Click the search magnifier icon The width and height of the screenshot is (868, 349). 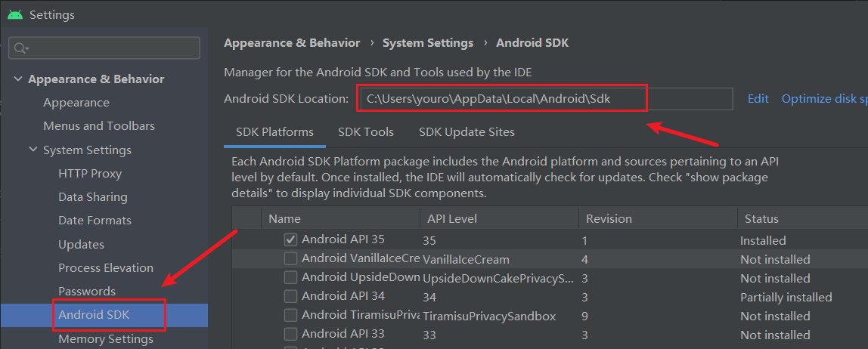click(20, 48)
